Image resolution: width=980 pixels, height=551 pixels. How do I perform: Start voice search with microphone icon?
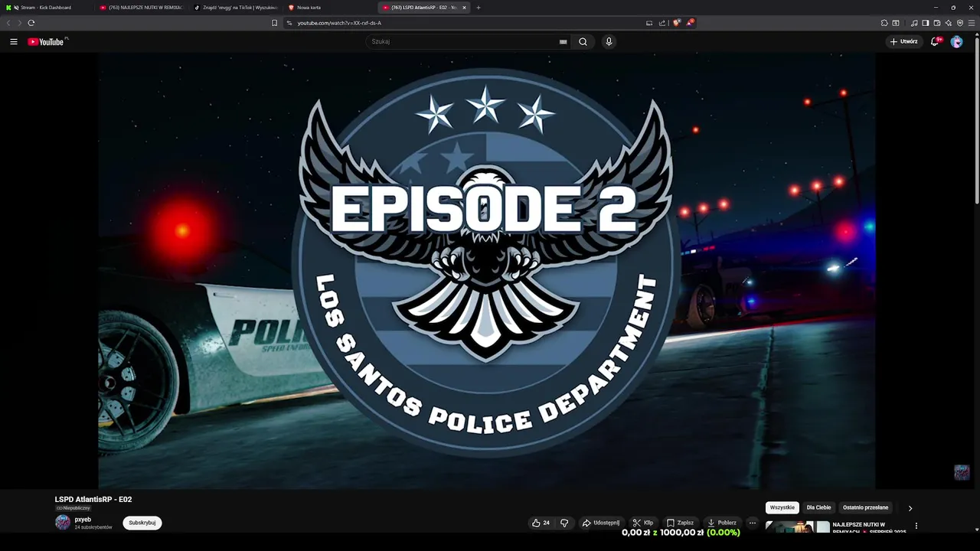pos(609,41)
